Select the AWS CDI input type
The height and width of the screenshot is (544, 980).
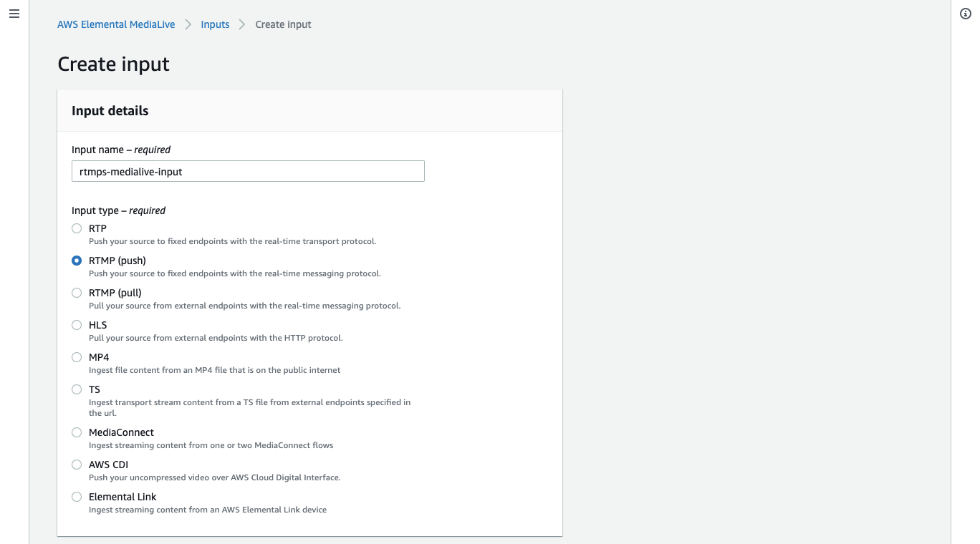(x=77, y=465)
